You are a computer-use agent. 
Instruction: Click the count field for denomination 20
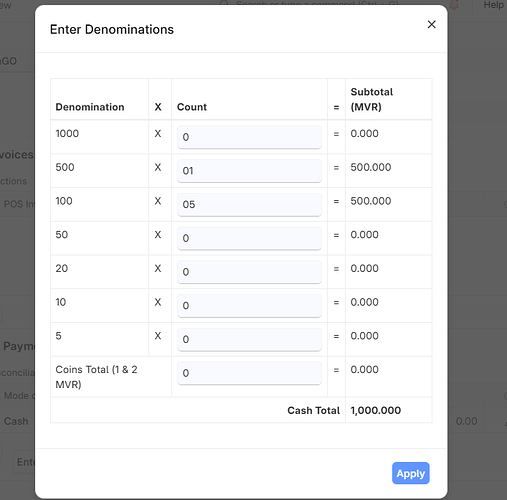(x=249, y=272)
